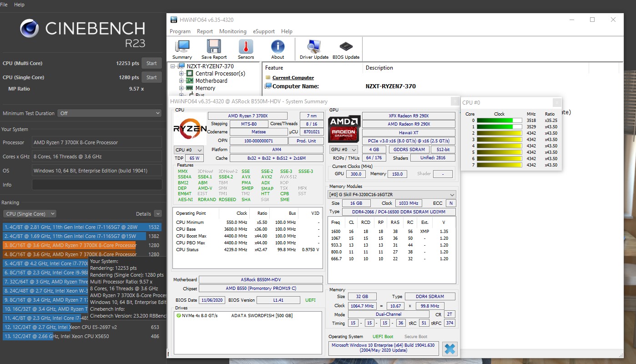Click the Description column header

(379, 68)
